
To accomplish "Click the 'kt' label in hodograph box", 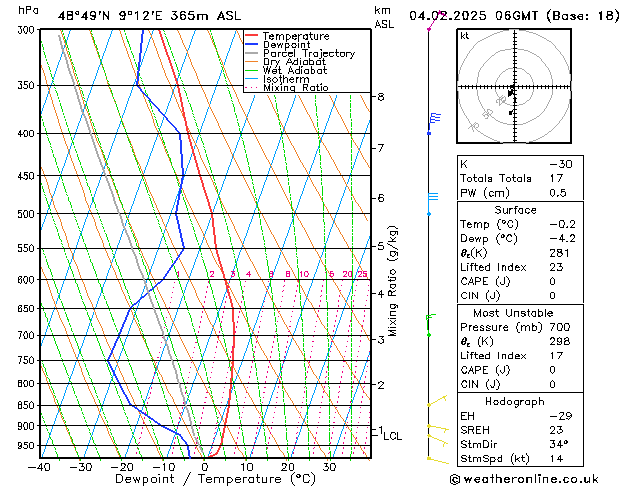I will (465, 36).
